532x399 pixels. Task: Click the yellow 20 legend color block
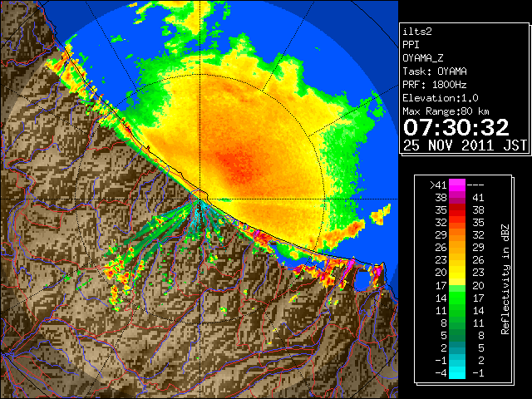tap(457, 273)
